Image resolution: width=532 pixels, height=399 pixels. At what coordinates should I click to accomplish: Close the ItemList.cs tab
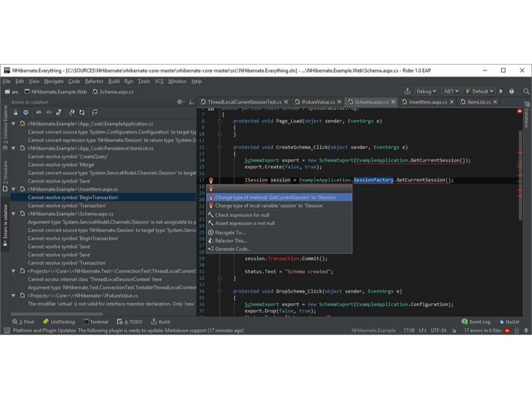point(495,102)
